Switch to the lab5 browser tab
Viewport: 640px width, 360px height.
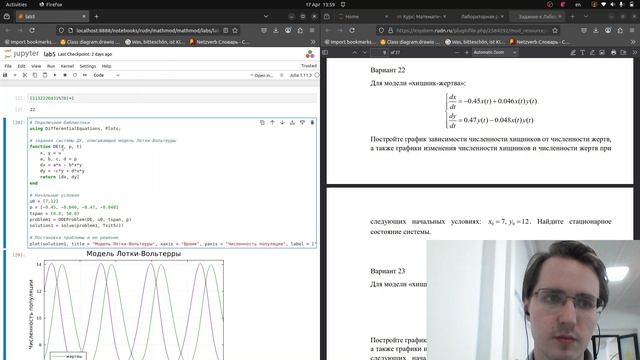52,16
